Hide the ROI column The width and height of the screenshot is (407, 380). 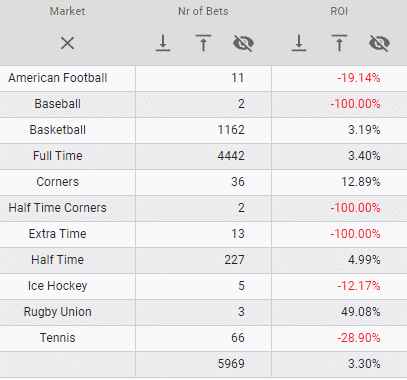tap(379, 43)
